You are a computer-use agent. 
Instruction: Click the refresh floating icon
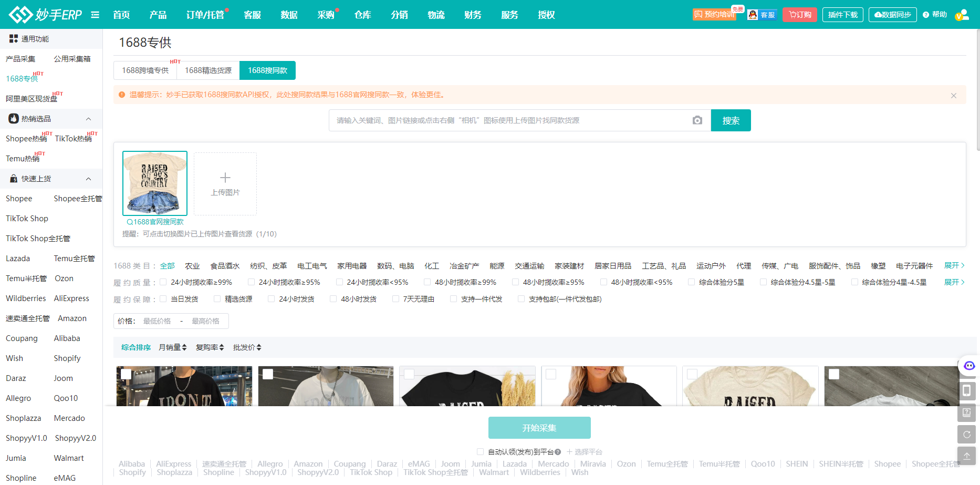966,435
